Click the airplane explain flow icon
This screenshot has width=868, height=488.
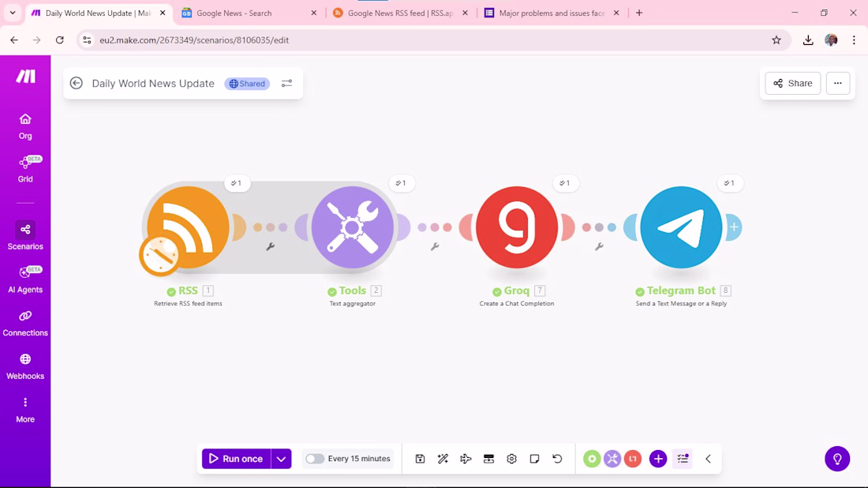point(466,459)
